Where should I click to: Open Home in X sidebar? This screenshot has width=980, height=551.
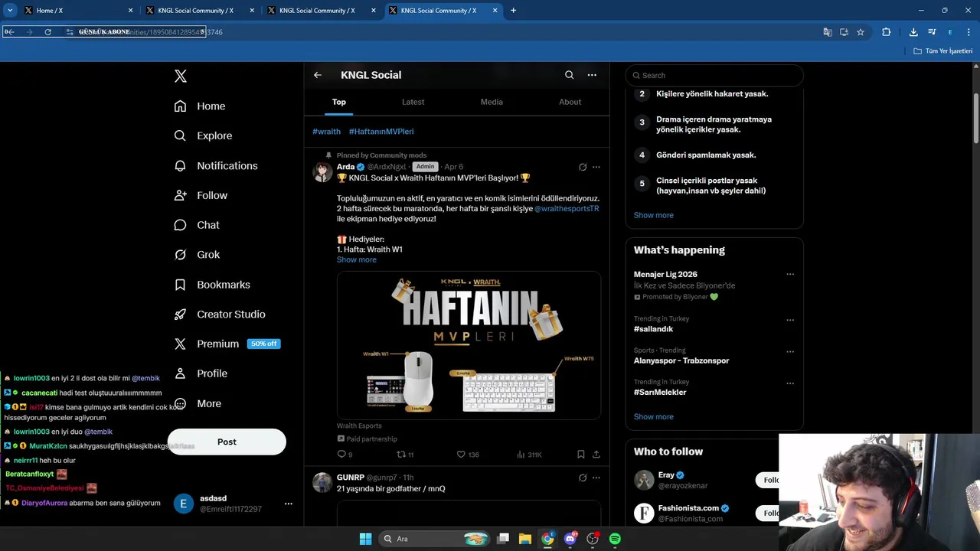200,106
